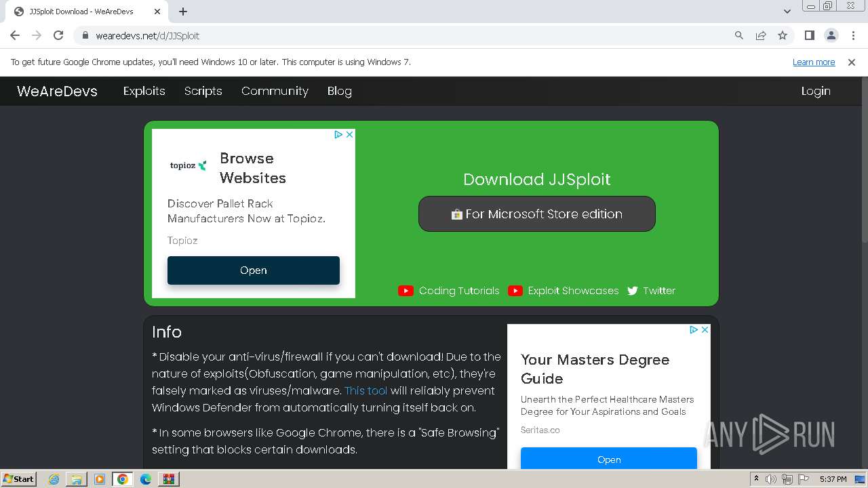Open the Learn more link
This screenshot has height=488, width=868.
814,62
